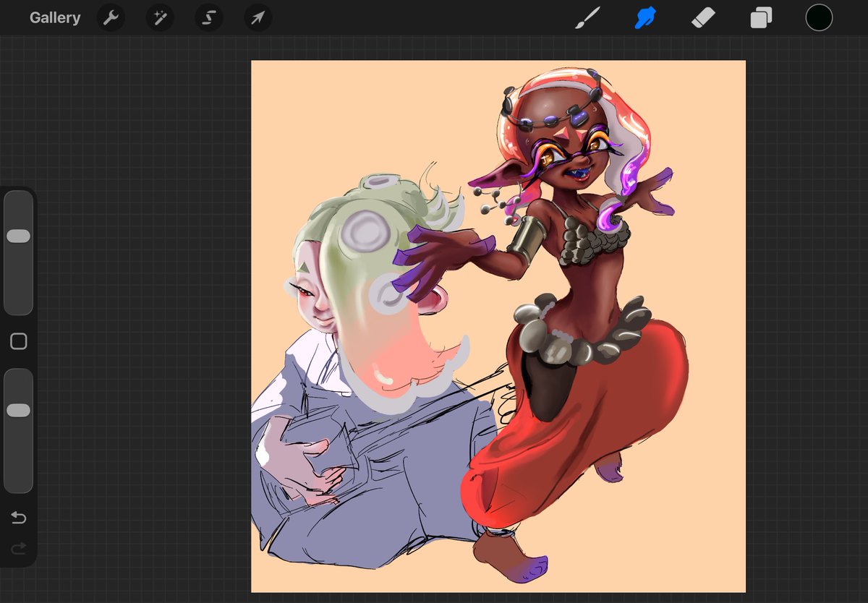The width and height of the screenshot is (868, 603).
Task: Open the Adjustments magic wand menu
Action: 159,18
